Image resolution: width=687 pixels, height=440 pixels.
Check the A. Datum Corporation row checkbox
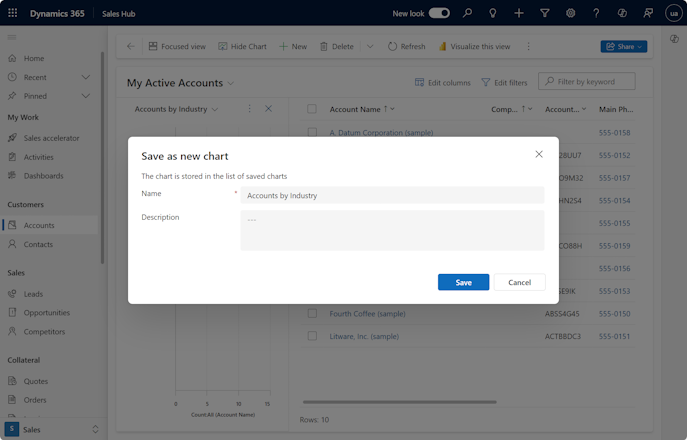pos(312,132)
